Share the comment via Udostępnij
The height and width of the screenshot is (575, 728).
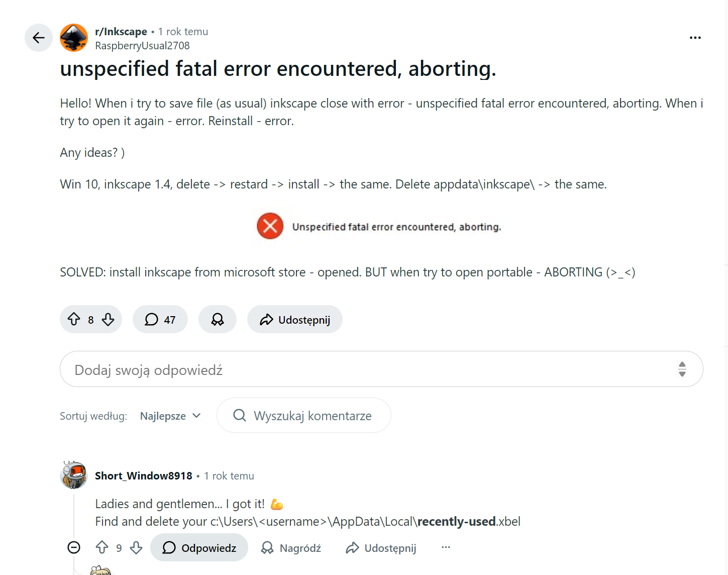coord(381,548)
